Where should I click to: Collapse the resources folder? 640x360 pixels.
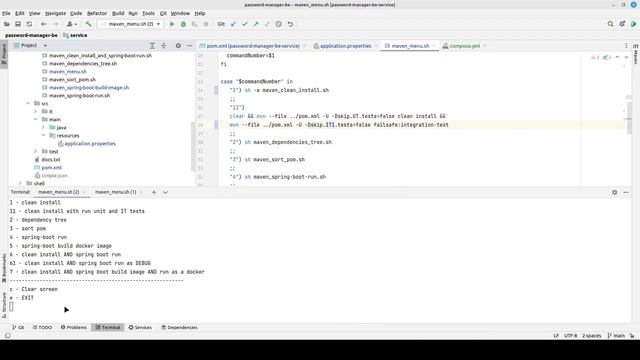coord(43,136)
